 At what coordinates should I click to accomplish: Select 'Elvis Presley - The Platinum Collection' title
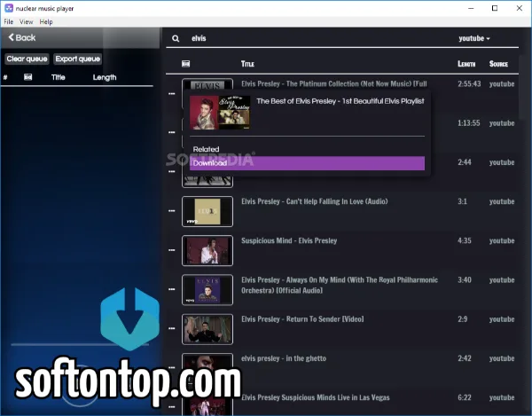[x=334, y=83]
